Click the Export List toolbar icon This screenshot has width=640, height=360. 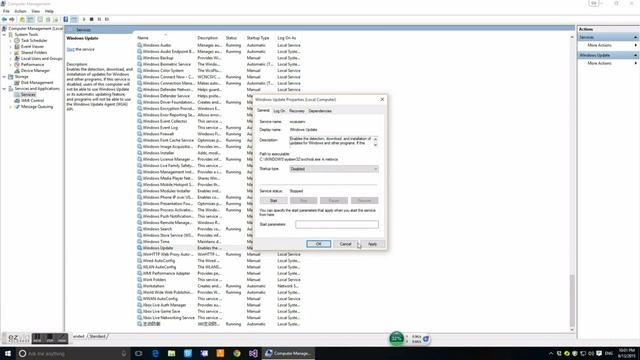(x=56, y=19)
